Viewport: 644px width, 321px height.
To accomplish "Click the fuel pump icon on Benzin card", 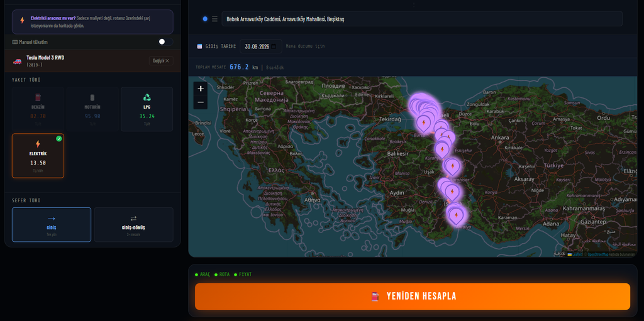I will [x=38, y=98].
